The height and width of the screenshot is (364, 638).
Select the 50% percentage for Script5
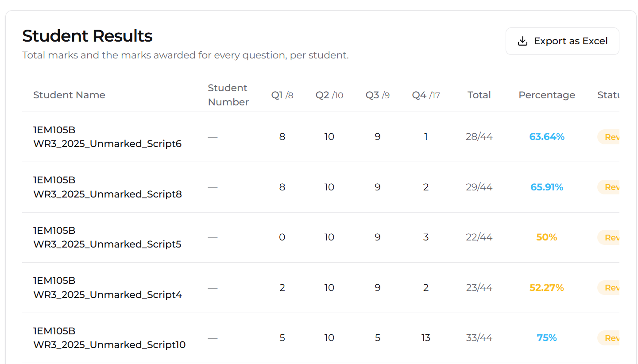click(547, 237)
